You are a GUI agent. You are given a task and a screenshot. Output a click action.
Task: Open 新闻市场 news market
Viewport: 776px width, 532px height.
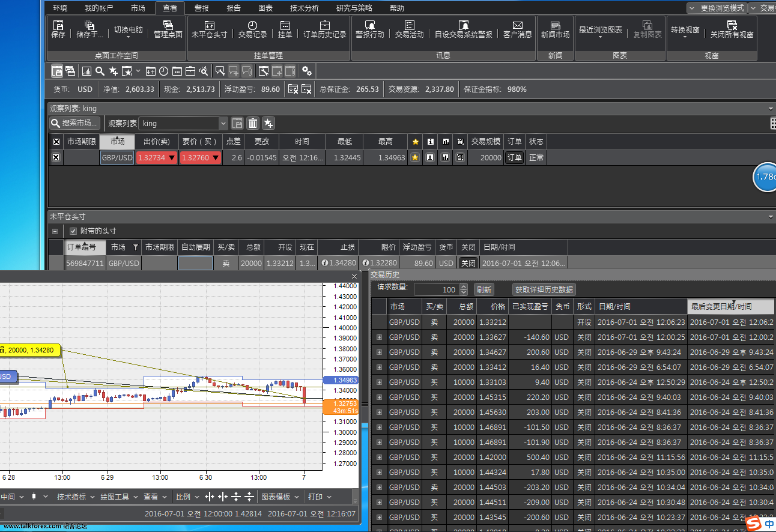(555, 29)
